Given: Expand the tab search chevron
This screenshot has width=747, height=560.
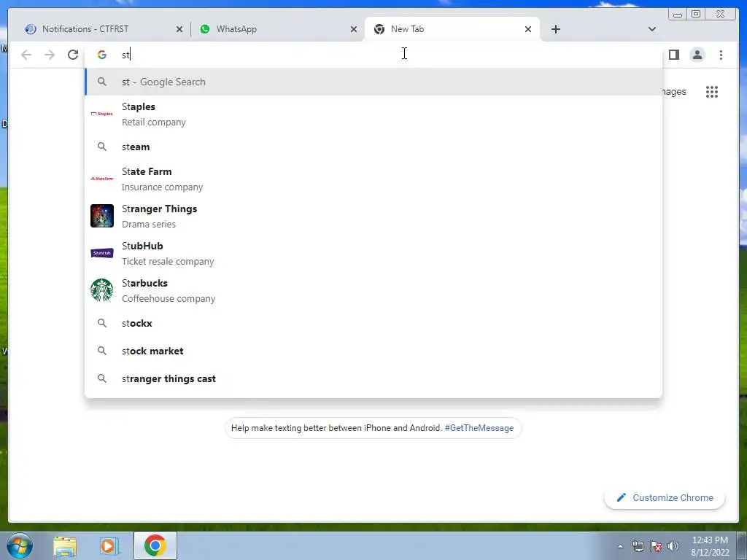Looking at the screenshot, I should tap(652, 29).
